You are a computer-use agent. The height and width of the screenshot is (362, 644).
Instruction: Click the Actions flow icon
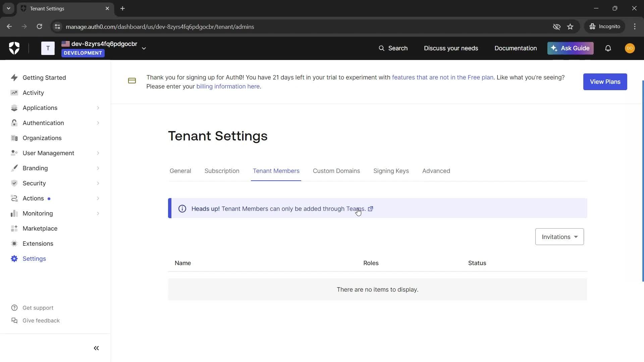[14, 198]
